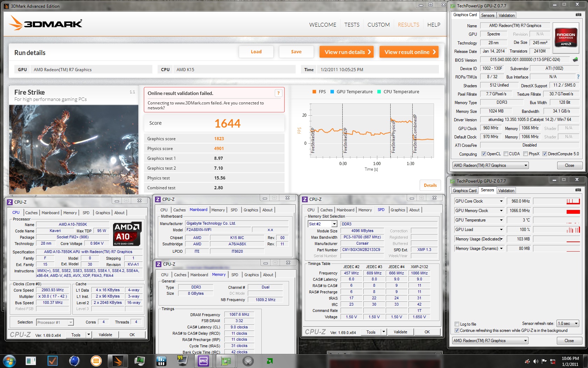
Task: Open the GPU Core Clock sensor dropdown
Action: (501, 201)
